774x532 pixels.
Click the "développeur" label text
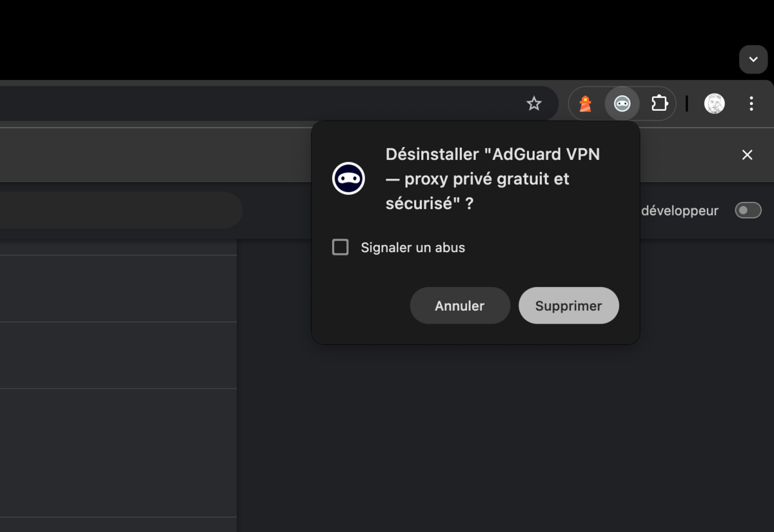pyautogui.click(x=680, y=211)
